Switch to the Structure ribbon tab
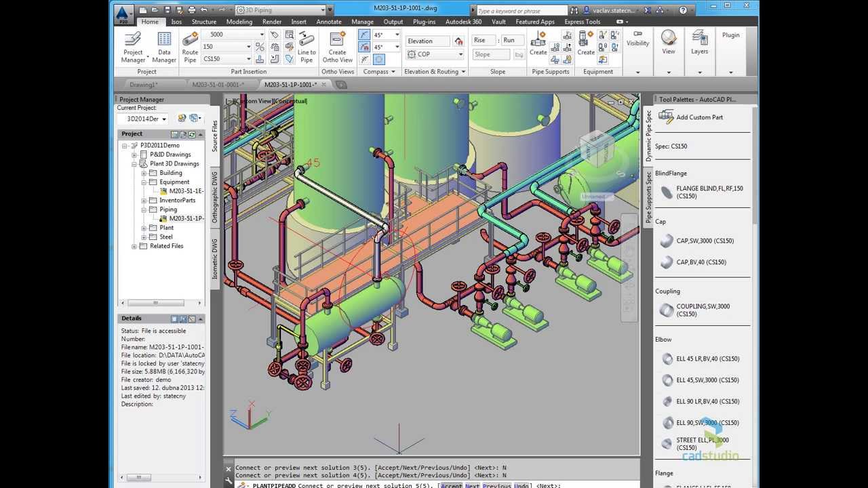This screenshot has width=868, height=488. click(204, 22)
